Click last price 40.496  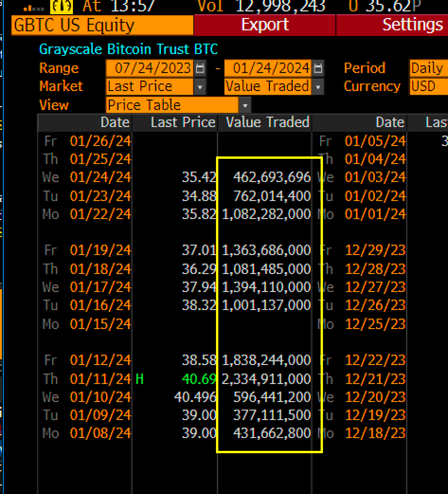(196, 397)
